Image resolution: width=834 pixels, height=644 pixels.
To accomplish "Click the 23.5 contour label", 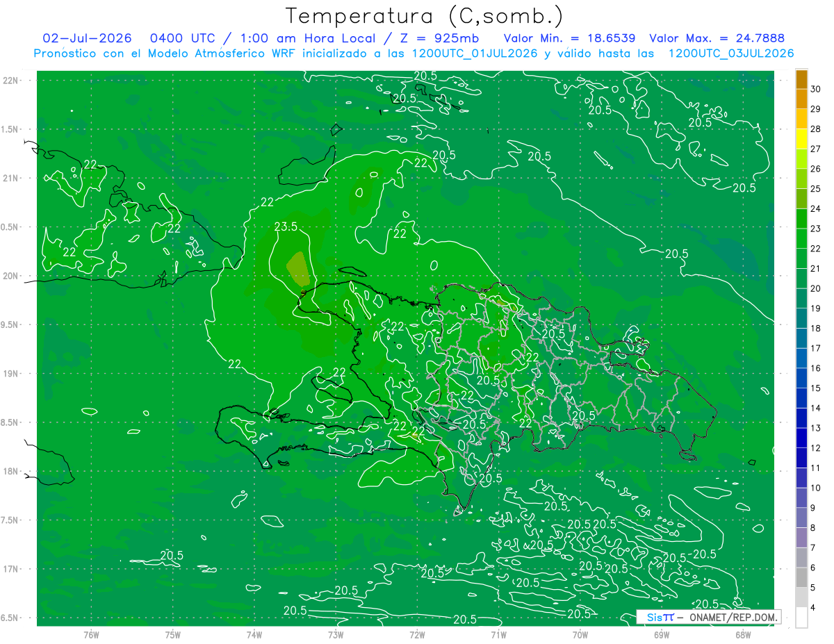I will [286, 226].
